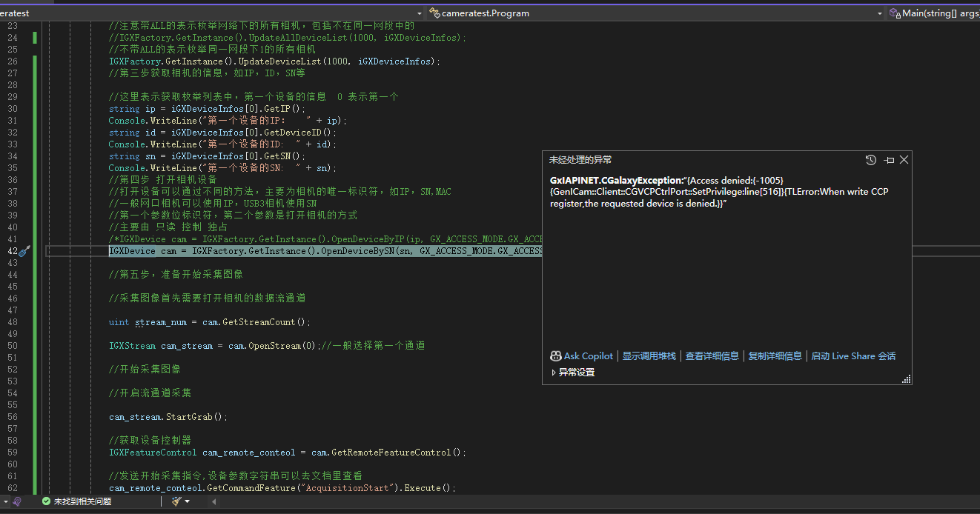980x514 pixels.
Task: Click the comment 开始采集图像 on line 52
Action: click(145, 370)
